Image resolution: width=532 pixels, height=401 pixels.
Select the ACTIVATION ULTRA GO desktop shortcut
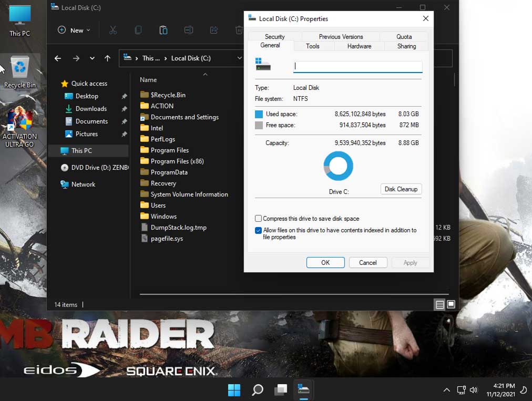pyautogui.click(x=19, y=127)
